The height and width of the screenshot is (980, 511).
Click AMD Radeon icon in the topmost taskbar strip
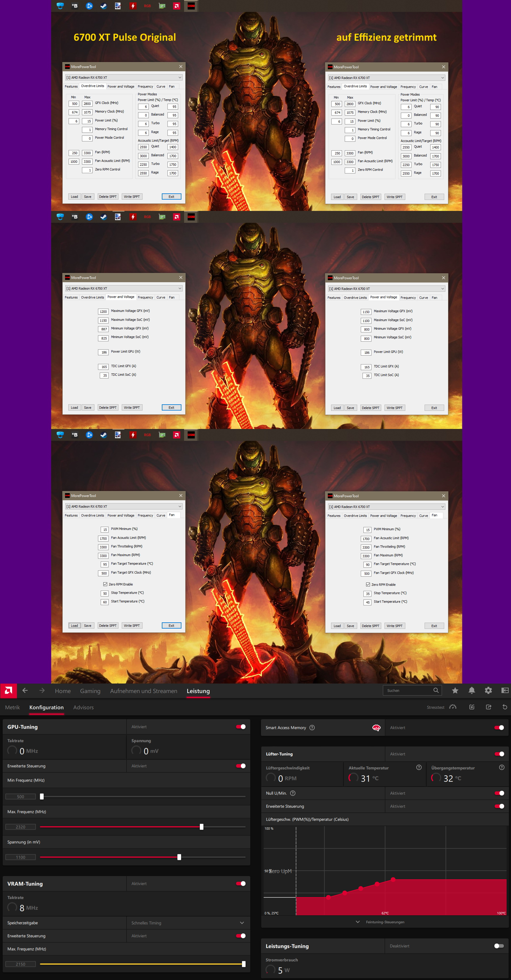(176, 6)
